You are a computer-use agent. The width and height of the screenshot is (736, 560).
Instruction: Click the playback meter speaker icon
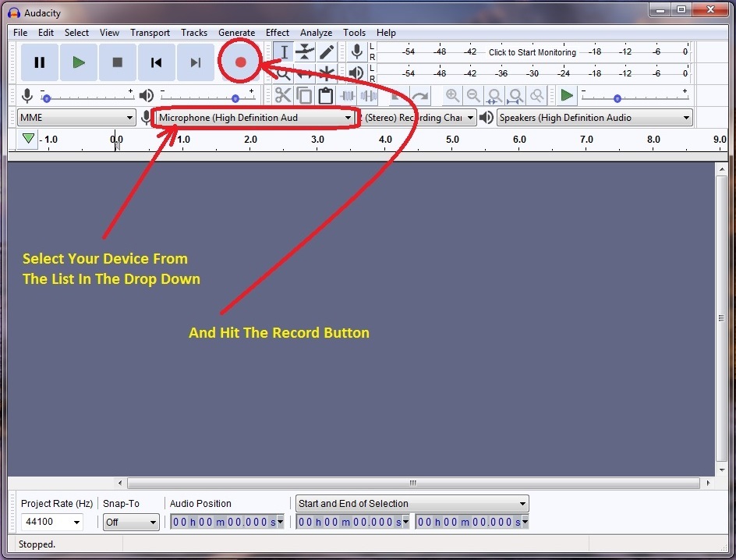click(357, 73)
